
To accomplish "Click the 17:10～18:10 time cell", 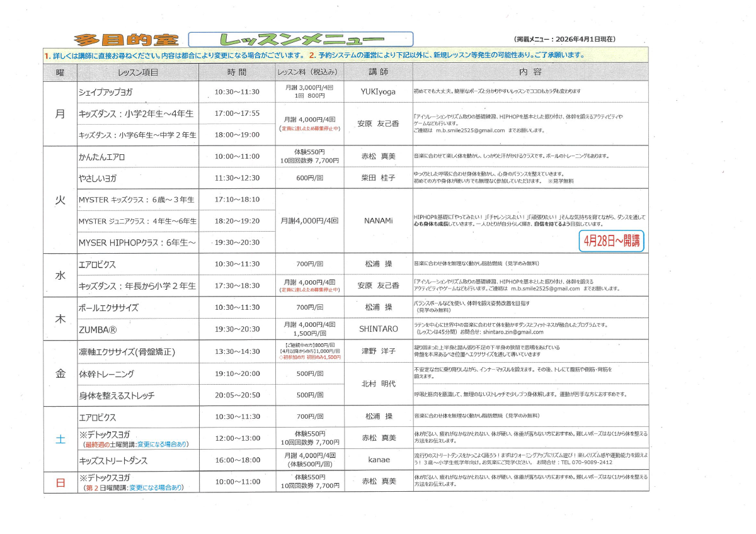I will coord(237,200).
